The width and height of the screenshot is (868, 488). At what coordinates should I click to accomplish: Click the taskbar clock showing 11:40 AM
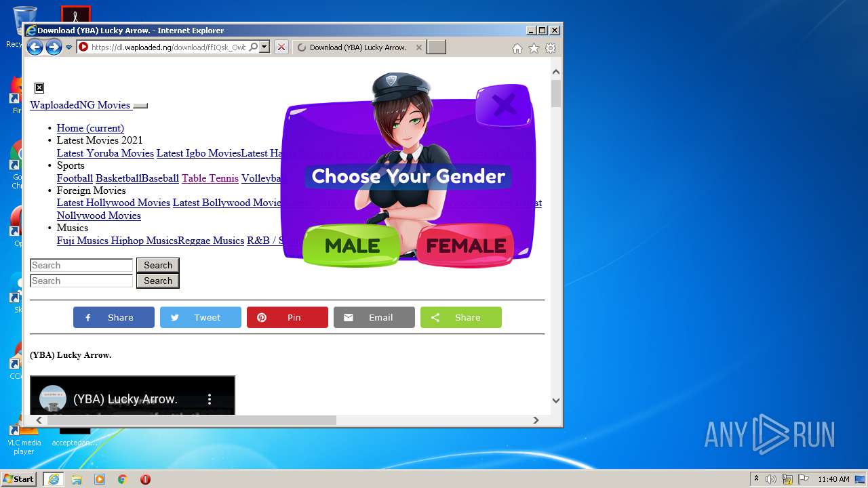click(x=833, y=479)
